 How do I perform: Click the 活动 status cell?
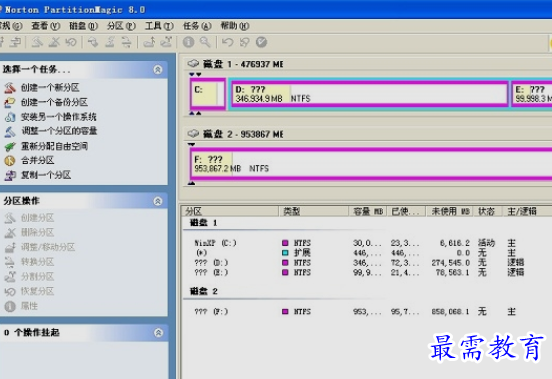tap(487, 243)
